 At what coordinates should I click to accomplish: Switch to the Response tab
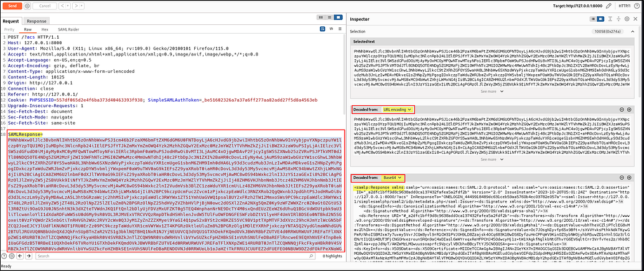[37, 21]
